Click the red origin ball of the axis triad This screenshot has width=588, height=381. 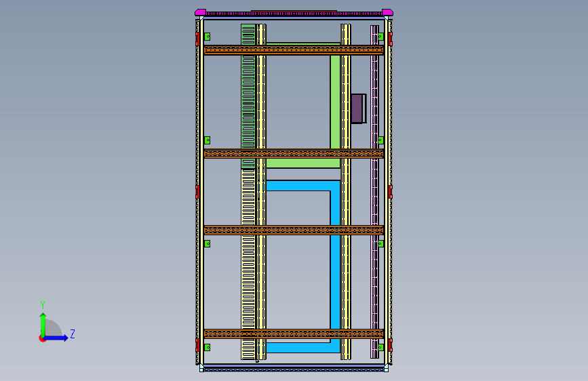pyautogui.click(x=42, y=338)
